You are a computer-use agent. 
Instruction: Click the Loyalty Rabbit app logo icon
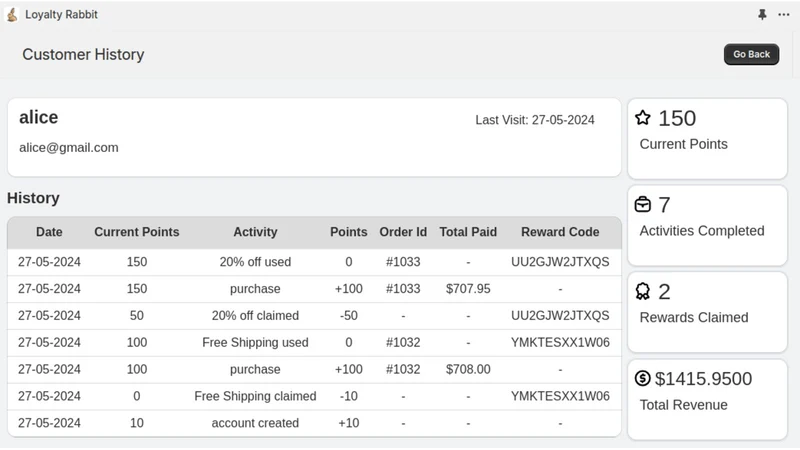coord(12,14)
